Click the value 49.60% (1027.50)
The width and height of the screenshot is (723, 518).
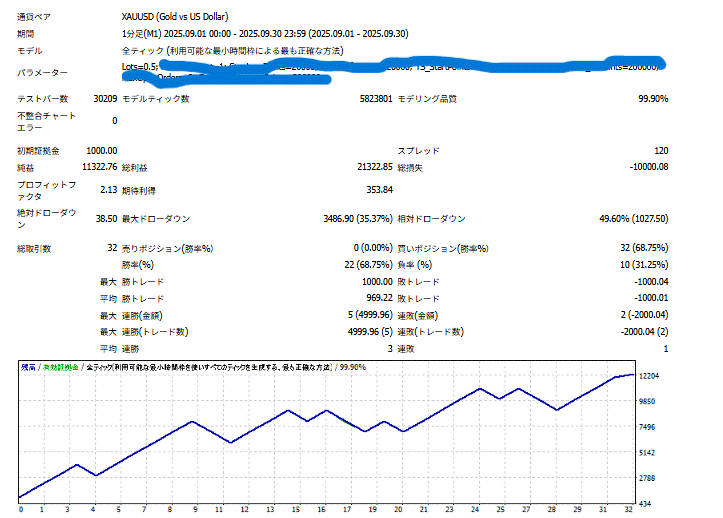coord(634,219)
